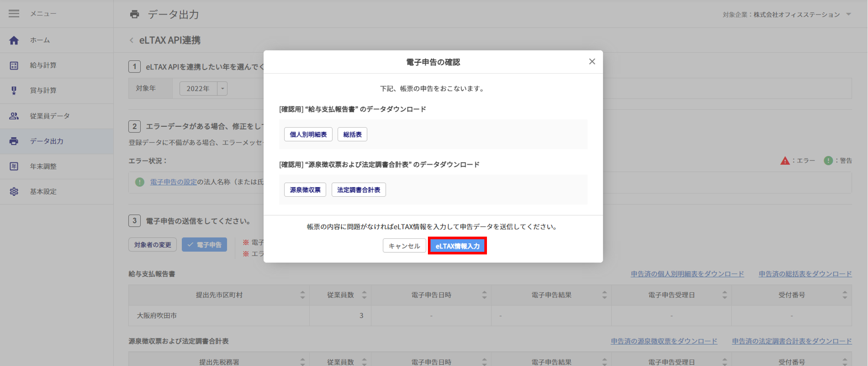Open 年末調整 in the sidebar menu
Image resolution: width=868 pixels, height=366 pixels.
click(56, 166)
